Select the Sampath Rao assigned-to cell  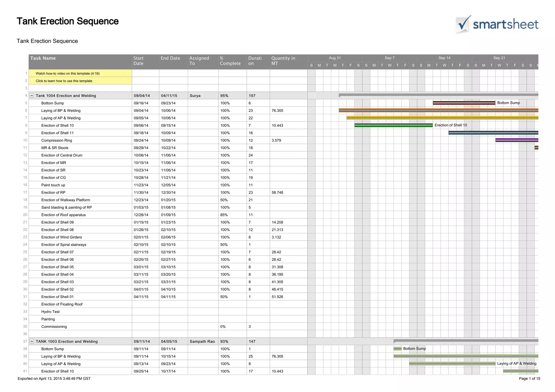pyautogui.click(x=202, y=342)
